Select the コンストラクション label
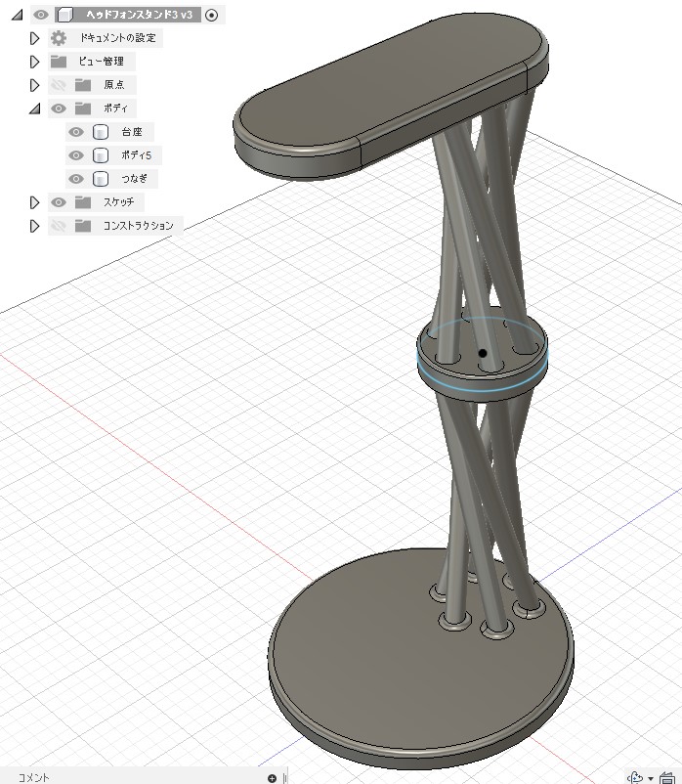Viewport: 682px width, 784px height. tap(138, 226)
